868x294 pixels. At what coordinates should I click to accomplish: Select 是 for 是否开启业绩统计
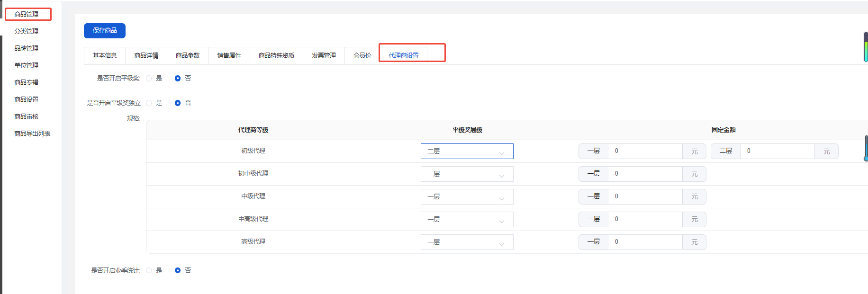(x=149, y=270)
